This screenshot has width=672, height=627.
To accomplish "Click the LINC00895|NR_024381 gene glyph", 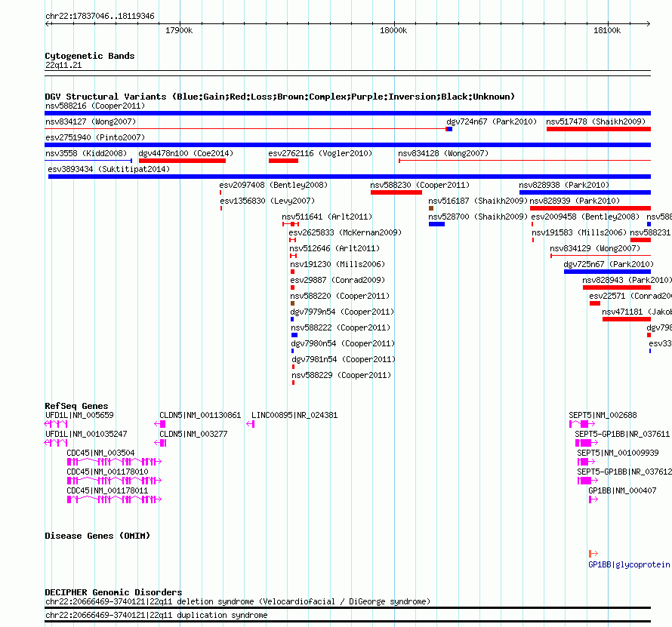I will click(251, 424).
